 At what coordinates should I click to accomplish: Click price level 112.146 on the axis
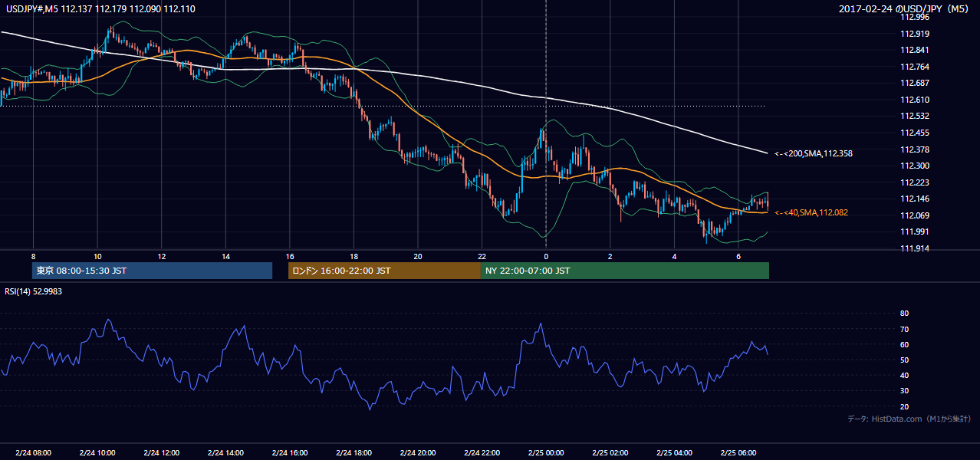click(914, 199)
